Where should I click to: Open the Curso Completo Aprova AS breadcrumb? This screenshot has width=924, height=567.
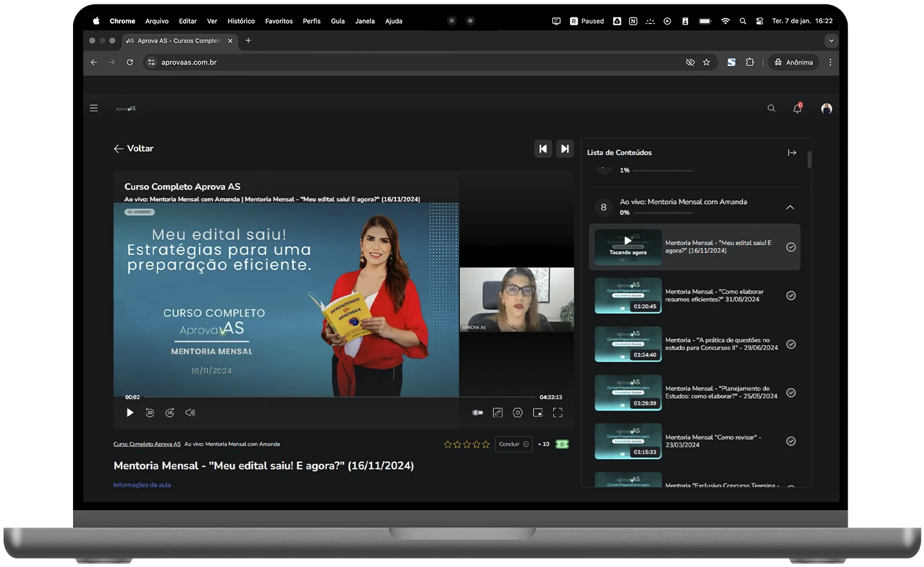click(x=147, y=444)
